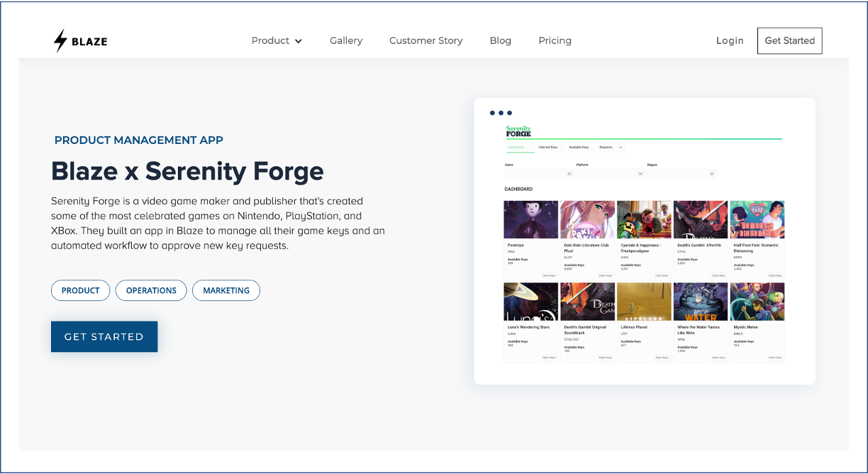Select the PRODUCT category tag
The width and height of the screenshot is (868, 474).
[80, 290]
